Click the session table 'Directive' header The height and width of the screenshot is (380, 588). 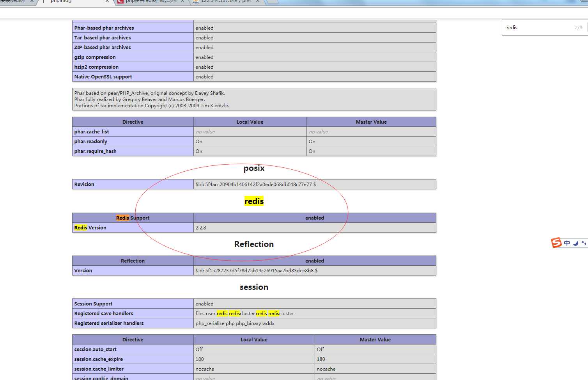click(133, 339)
